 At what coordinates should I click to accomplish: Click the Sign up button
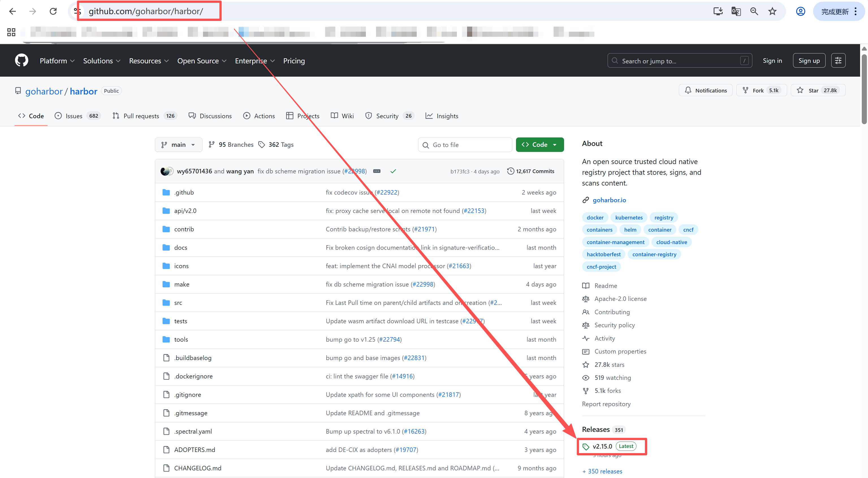809,61
